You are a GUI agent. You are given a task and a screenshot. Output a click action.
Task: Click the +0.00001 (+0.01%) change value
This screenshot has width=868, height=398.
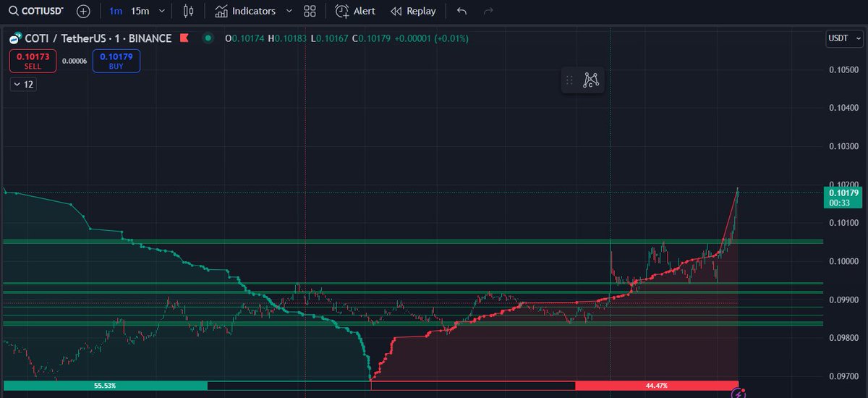(431, 38)
